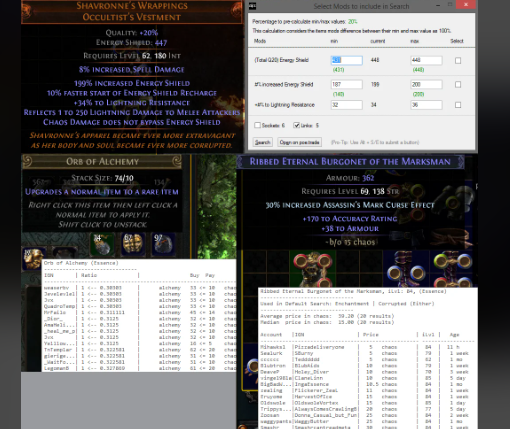Click the IngaEssence row priced 10.5 chaos
This screenshot has width=510, height=429.
367,384
